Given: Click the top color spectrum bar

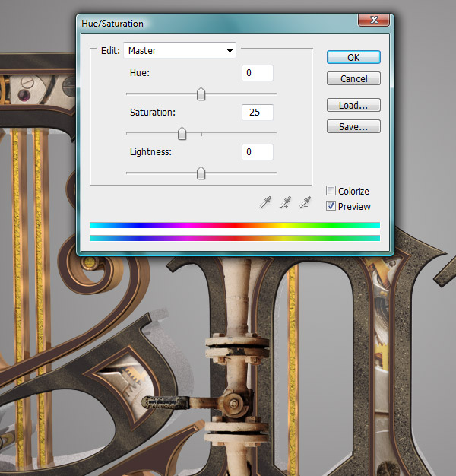Looking at the screenshot, I should (235, 225).
